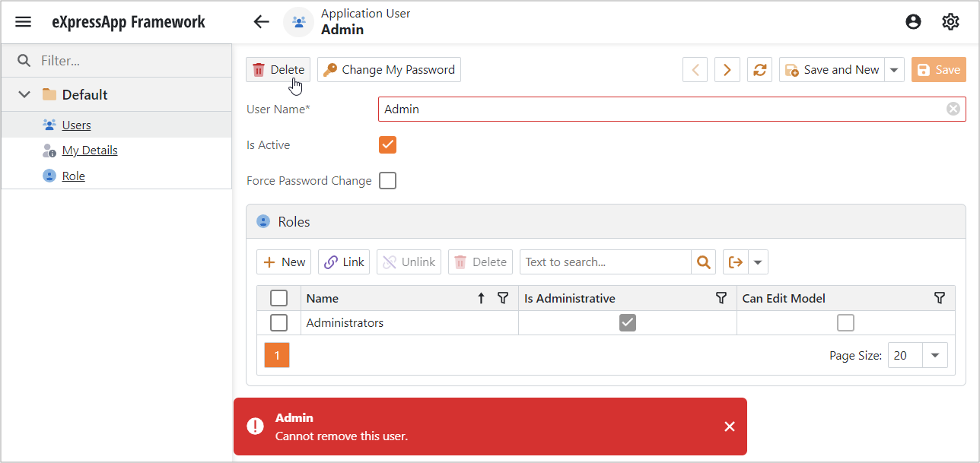
Task: Refresh the user record
Action: tap(759, 69)
